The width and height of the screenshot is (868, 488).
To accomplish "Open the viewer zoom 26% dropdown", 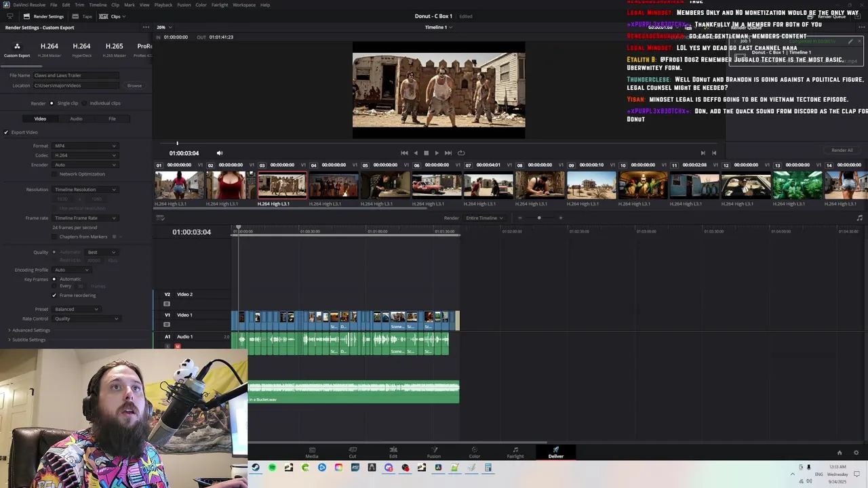I will [x=163, y=27].
